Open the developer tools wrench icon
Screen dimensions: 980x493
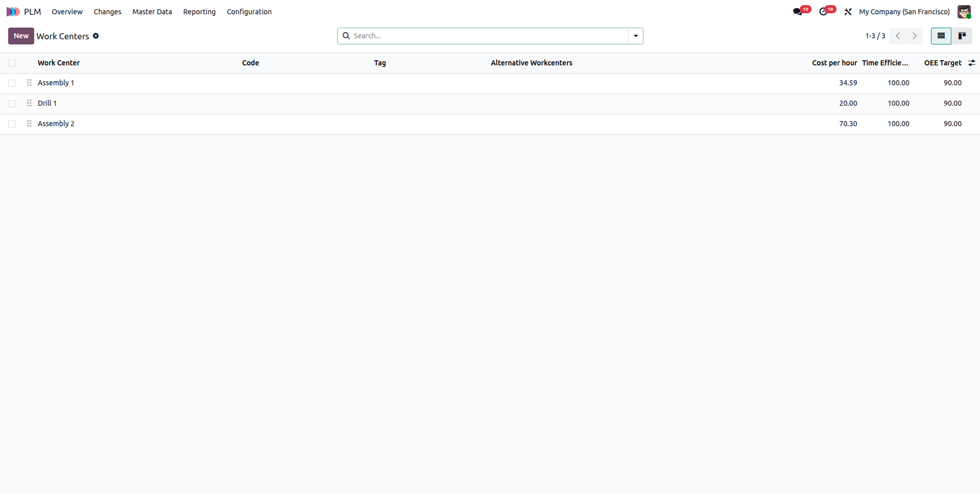click(x=848, y=12)
